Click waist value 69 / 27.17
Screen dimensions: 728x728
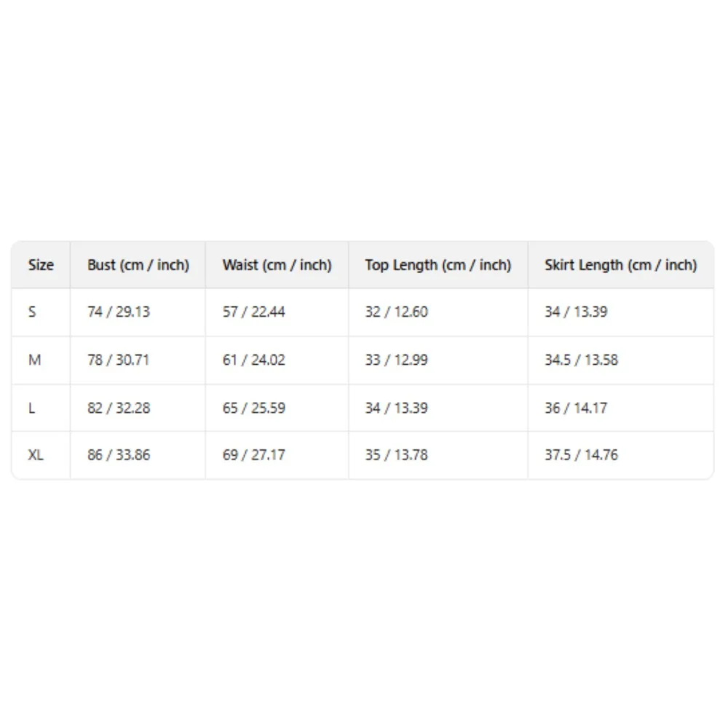[253, 455]
